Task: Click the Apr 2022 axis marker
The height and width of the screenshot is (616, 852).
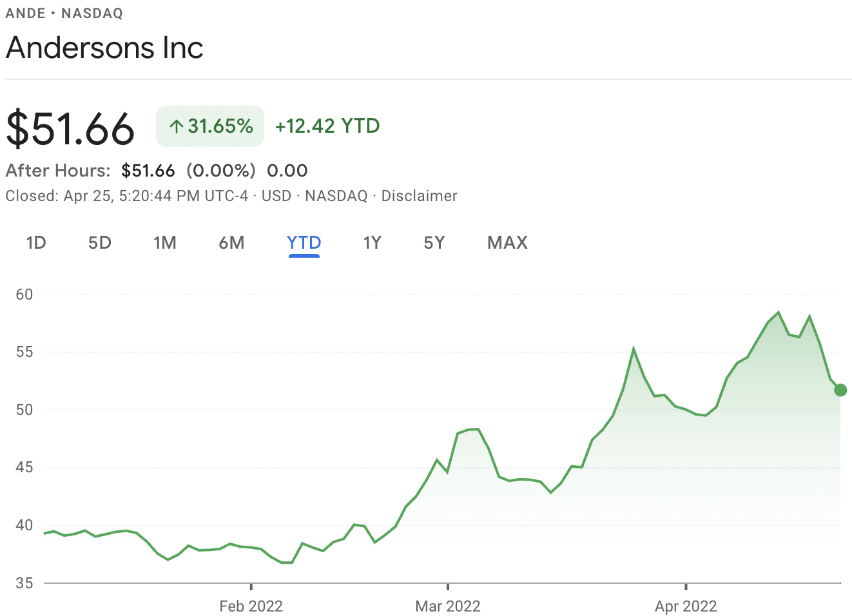Action: (x=686, y=606)
